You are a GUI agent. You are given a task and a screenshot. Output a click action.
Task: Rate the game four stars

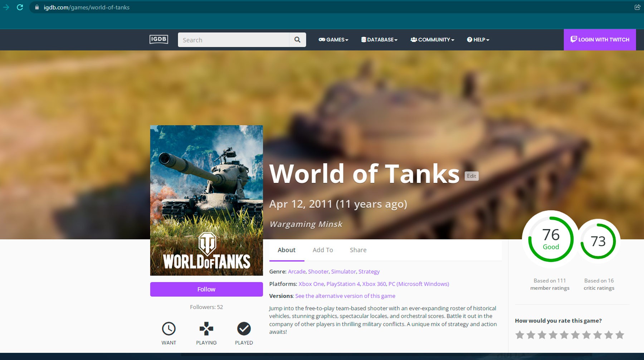(553, 335)
